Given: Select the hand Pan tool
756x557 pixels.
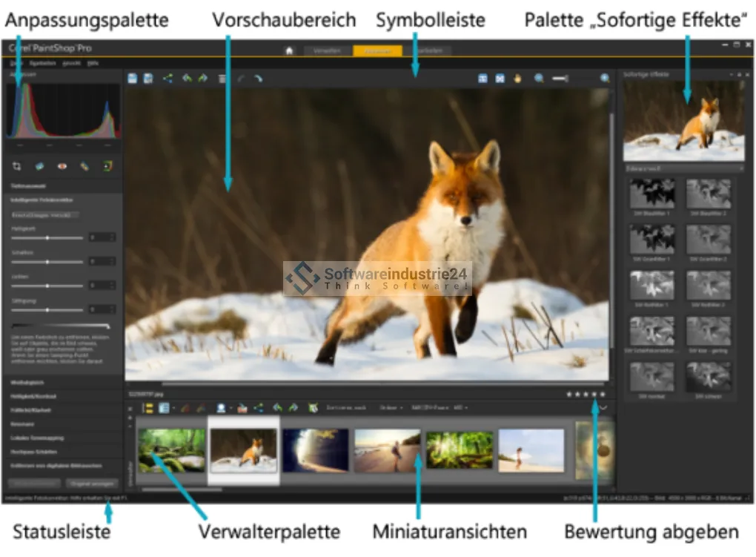Looking at the screenshot, I should [517, 78].
